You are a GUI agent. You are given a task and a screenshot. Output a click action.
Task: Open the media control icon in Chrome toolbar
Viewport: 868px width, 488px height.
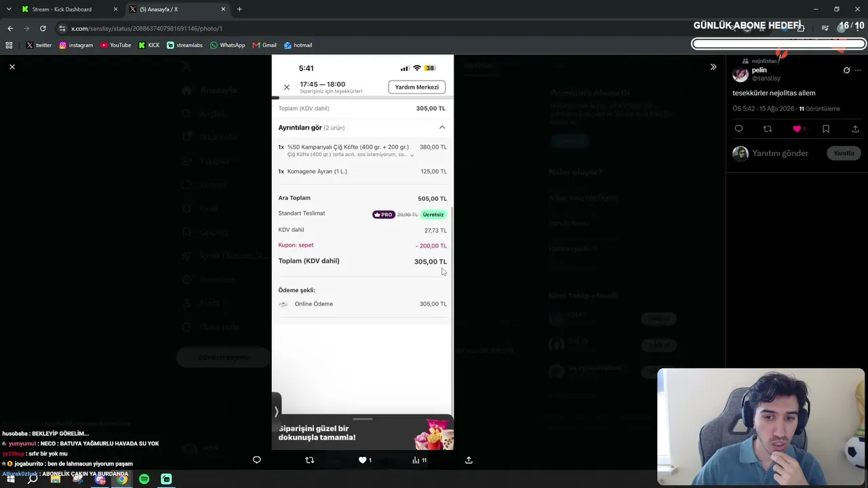click(x=825, y=28)
